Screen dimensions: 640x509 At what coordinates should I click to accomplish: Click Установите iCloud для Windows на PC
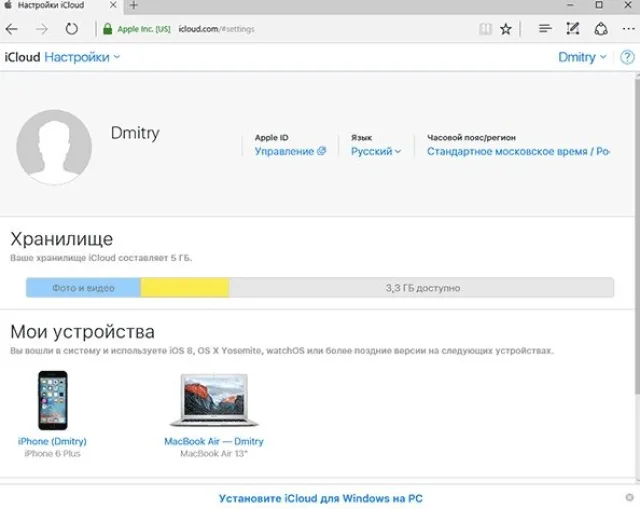point(320,498)
